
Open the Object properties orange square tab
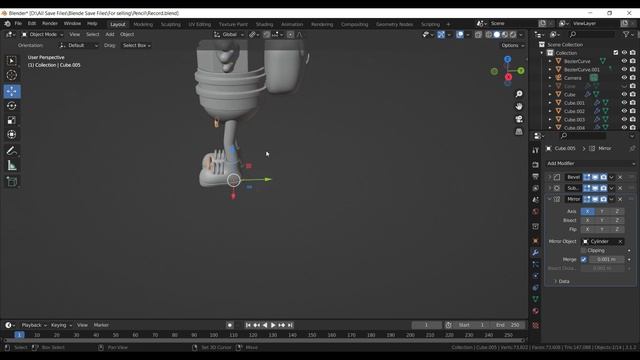coord(536,241)
